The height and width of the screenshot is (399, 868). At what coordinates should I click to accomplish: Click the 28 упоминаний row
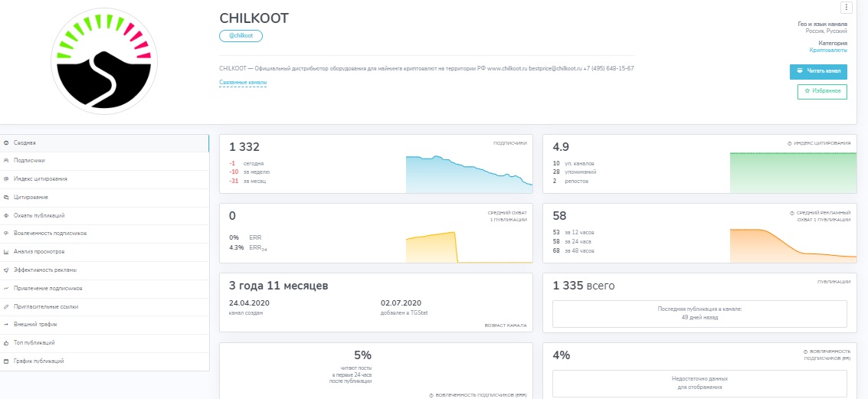(575, 172)
